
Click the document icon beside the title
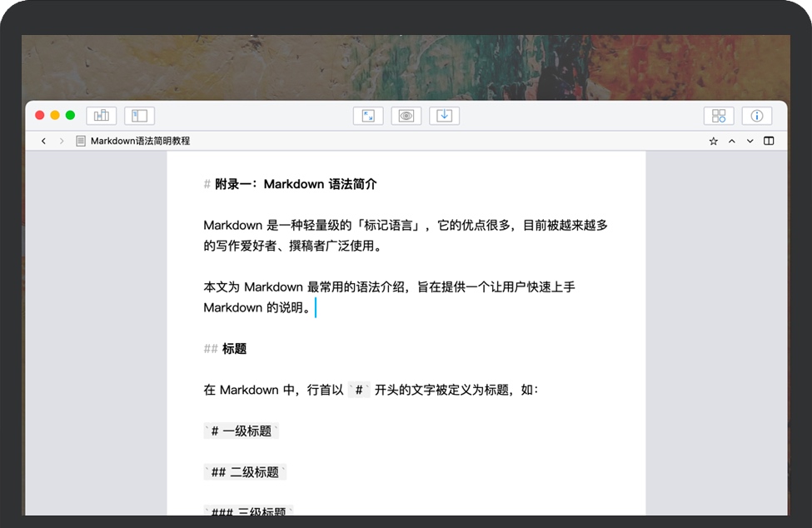[x=81, y=142]
